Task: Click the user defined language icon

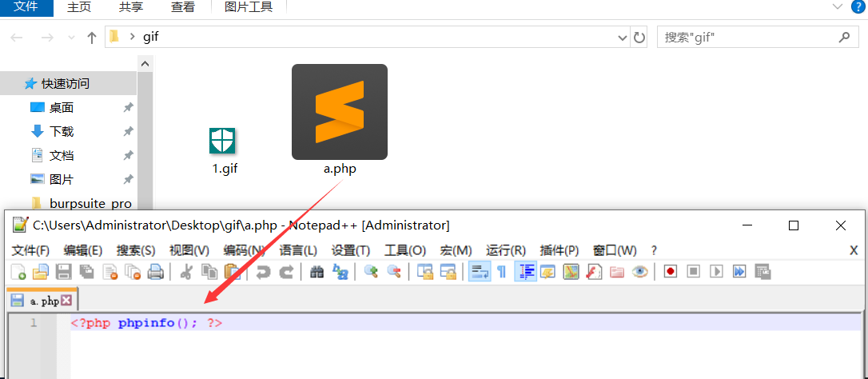Action: [547, 272]
